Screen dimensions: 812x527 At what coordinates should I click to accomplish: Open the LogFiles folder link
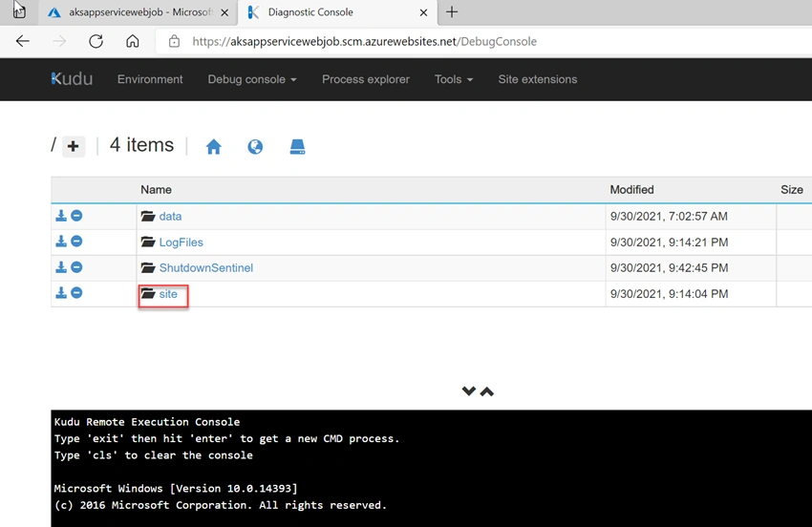(182, 242)
